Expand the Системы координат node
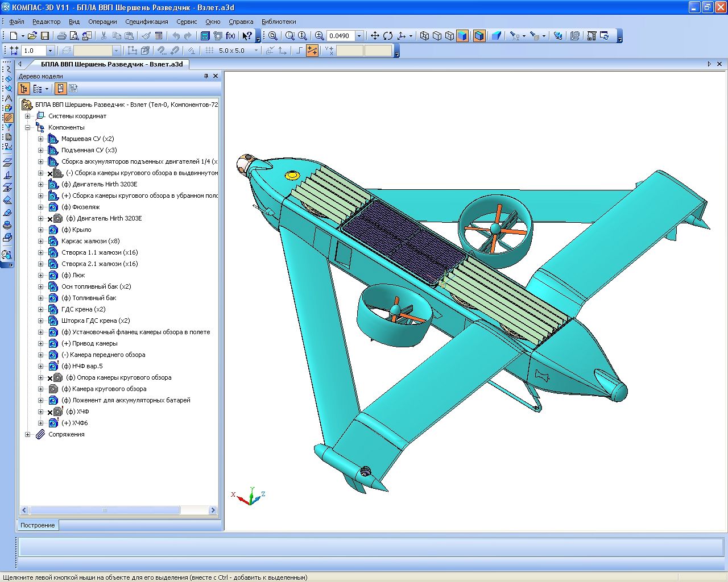 point(27,116)
